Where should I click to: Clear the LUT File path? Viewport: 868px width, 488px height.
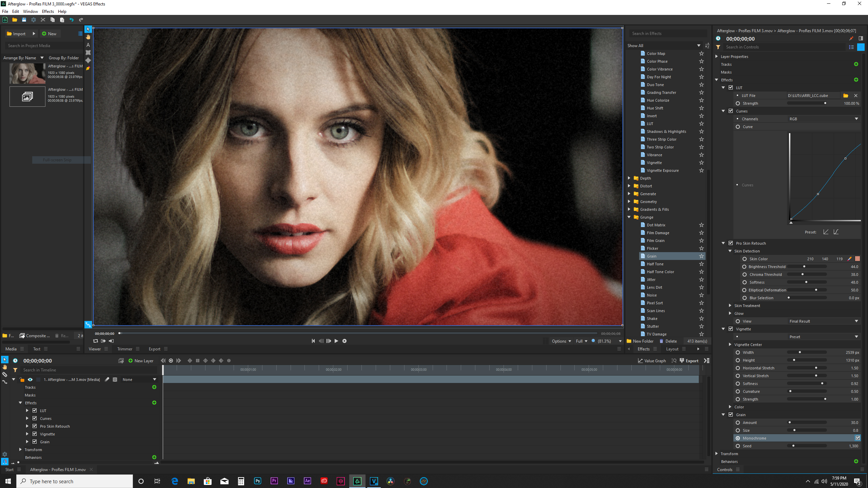tap(856, 96)
